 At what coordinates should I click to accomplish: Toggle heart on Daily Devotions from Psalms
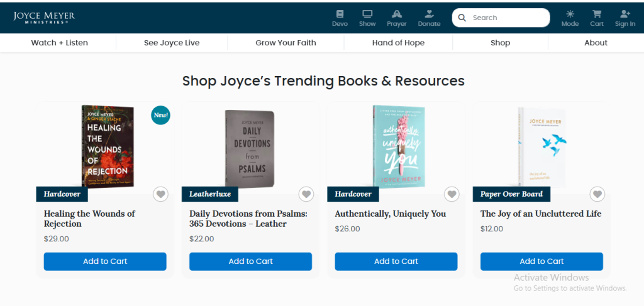pos(306,194)
